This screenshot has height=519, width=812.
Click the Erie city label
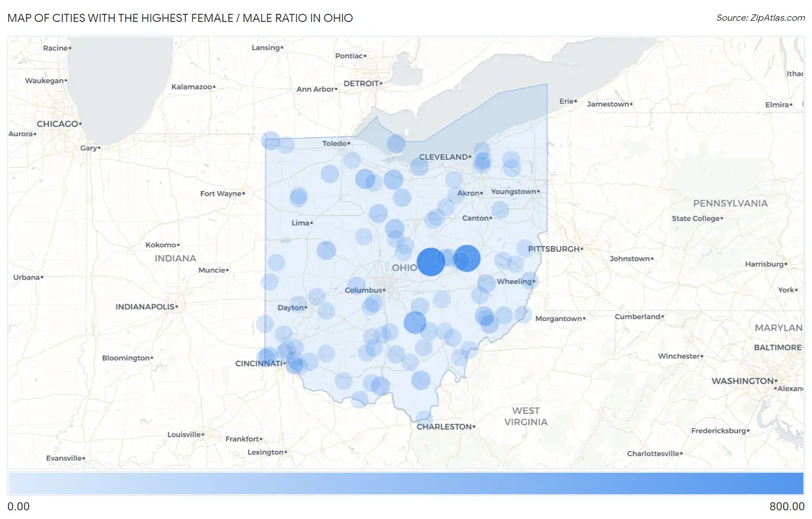[567, 102]
